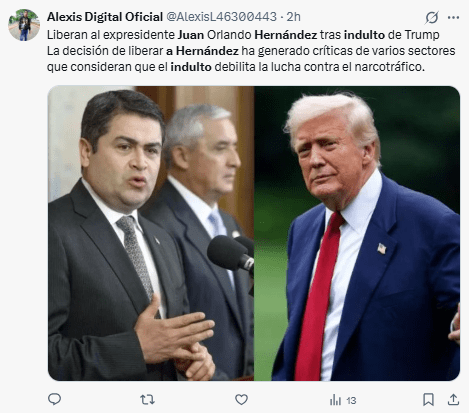The image size is (469, 413).
Task: Repost the tweet using the retweet icon
Action: pos(147,399)
